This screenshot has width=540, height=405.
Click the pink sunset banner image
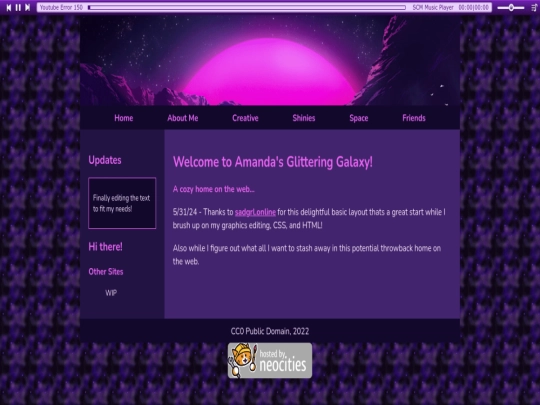pyautogui.click(x=270, y=60)
